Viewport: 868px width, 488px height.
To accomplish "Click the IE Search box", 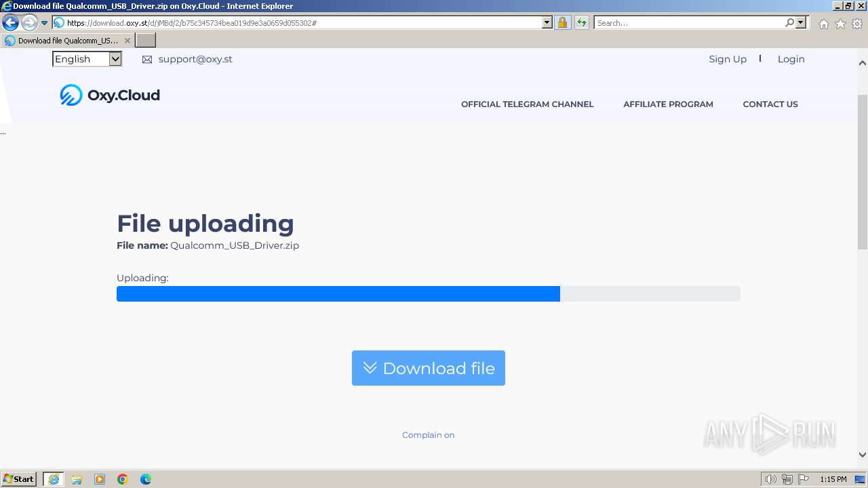I will coord(689,23).
